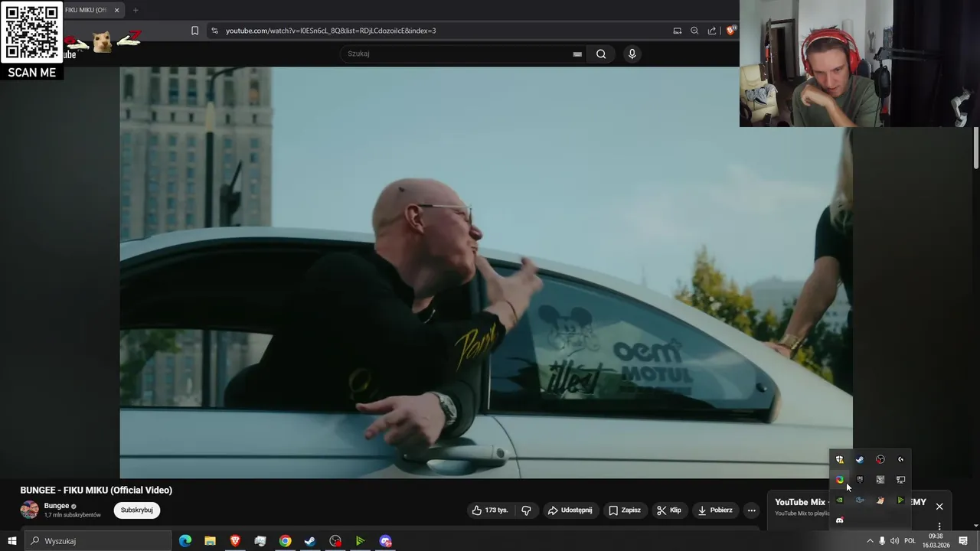Click the video player to pause
980x551 pixels.
pyautogui.click(x=486, y=272)
